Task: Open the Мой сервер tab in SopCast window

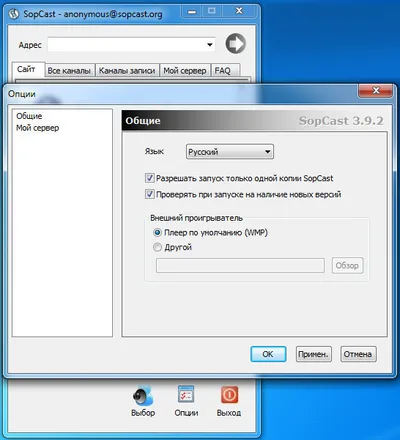Action: [185, 71]
